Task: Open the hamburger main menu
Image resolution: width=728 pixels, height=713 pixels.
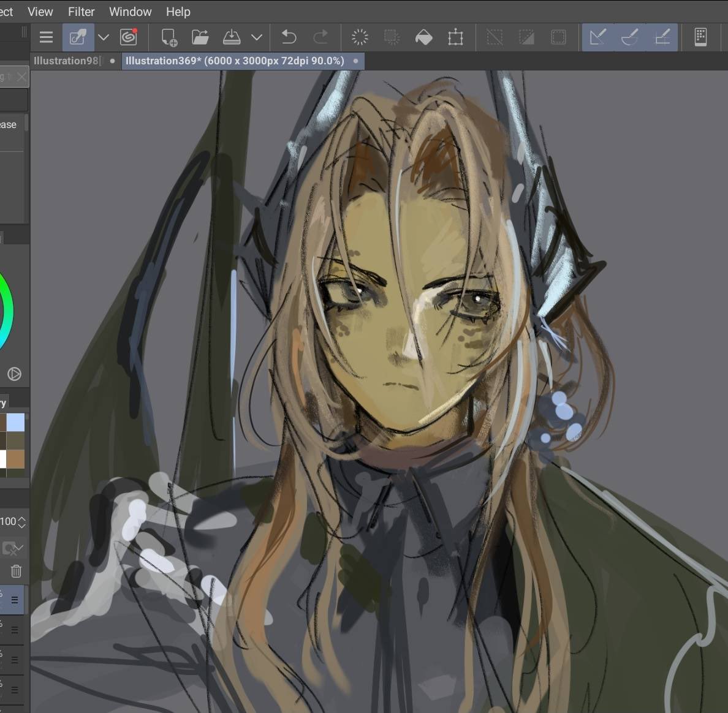Action: (x=46, y=37)
